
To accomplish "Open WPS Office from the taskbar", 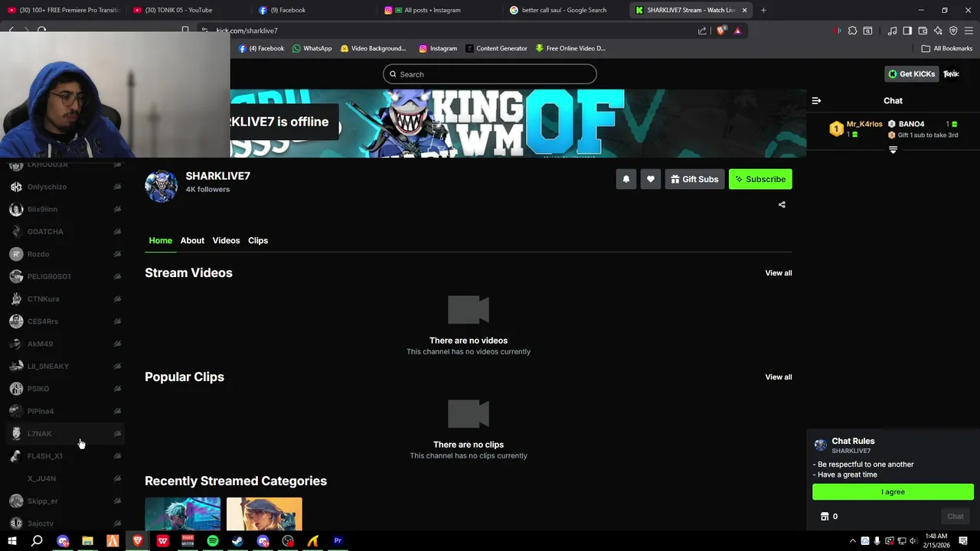I will 162,541.
